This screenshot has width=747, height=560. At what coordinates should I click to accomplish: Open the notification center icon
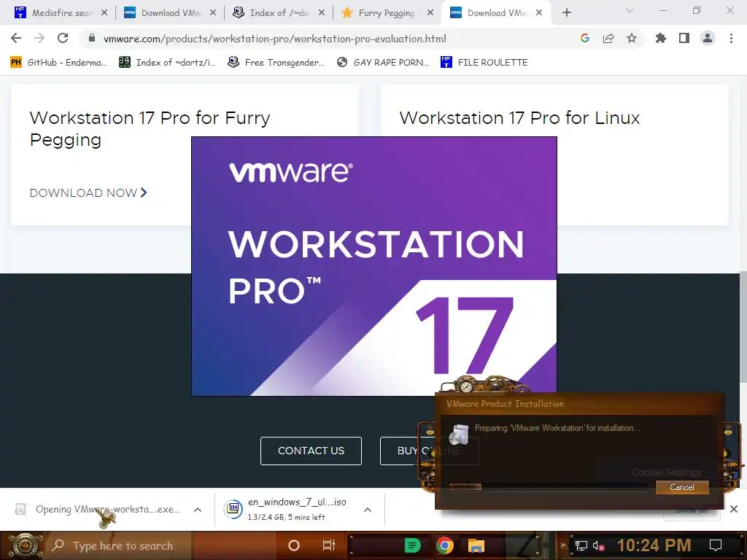coord(716,545)
